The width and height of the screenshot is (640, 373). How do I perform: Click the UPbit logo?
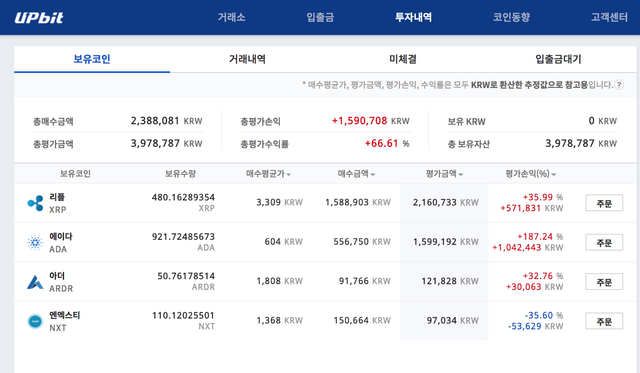click(39, 18)
